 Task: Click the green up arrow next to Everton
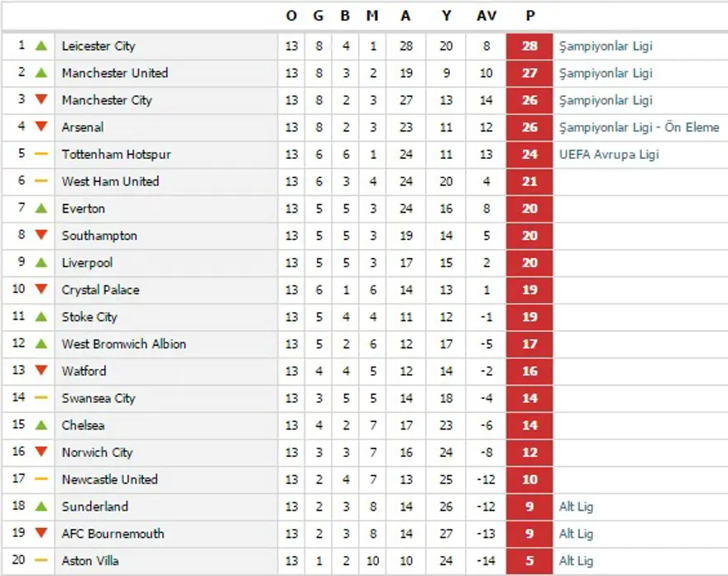41,208
